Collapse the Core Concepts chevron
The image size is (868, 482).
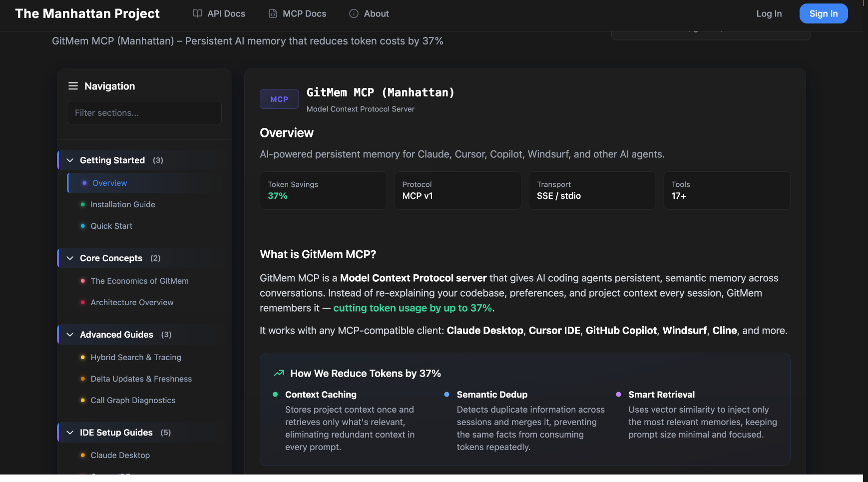click(x=70, y=258)
